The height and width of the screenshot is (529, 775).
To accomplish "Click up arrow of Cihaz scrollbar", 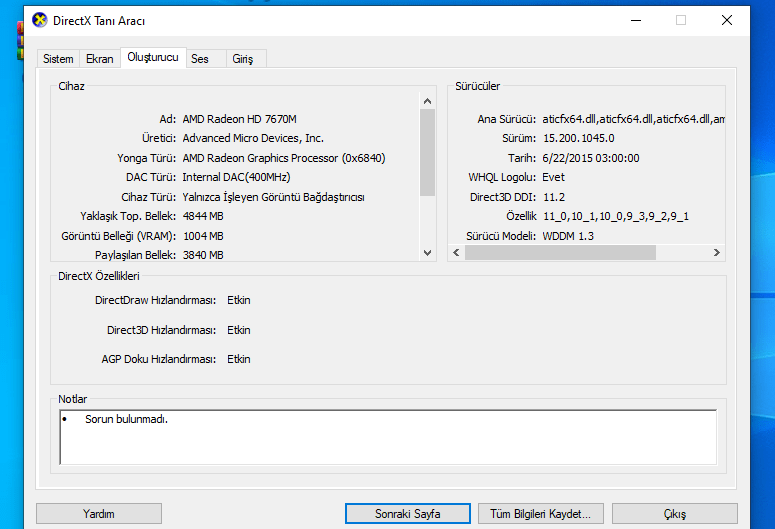I will click(428, 101).
